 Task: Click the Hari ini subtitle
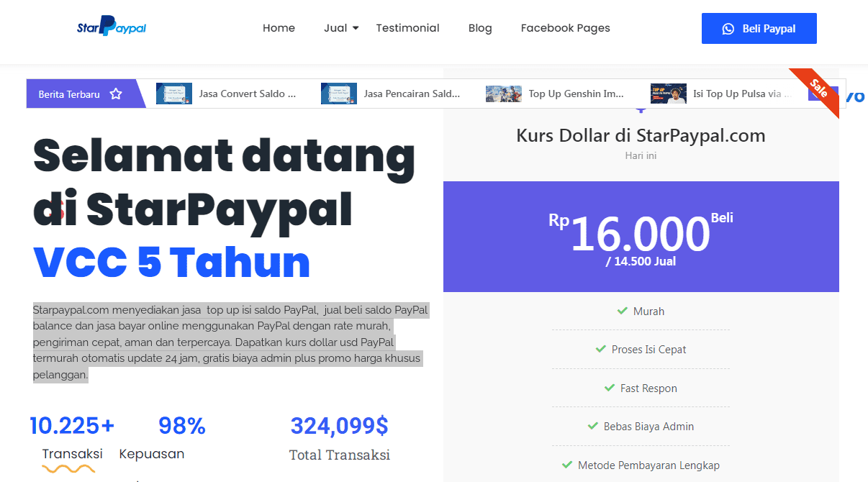[641, 155]
